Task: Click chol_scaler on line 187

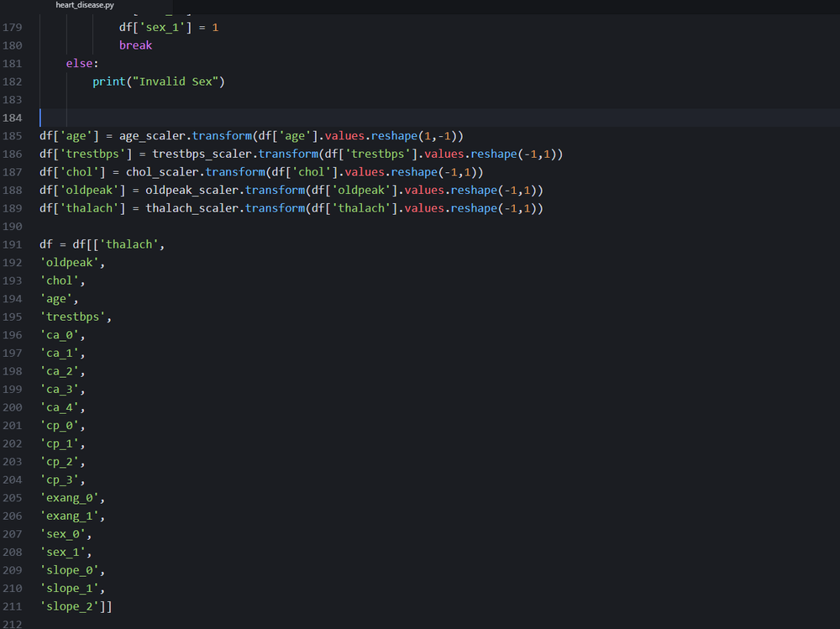Action: [x=162, y=172]
